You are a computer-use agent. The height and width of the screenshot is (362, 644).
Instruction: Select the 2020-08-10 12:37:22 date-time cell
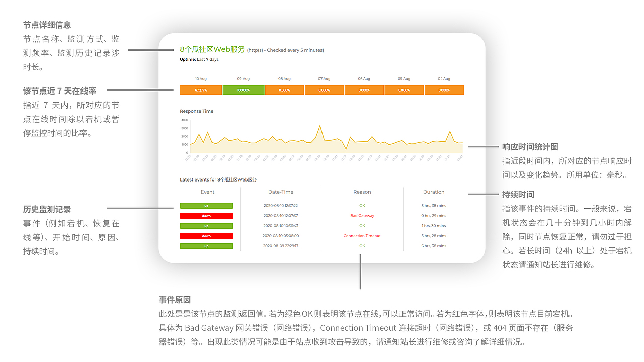(281, 206)
